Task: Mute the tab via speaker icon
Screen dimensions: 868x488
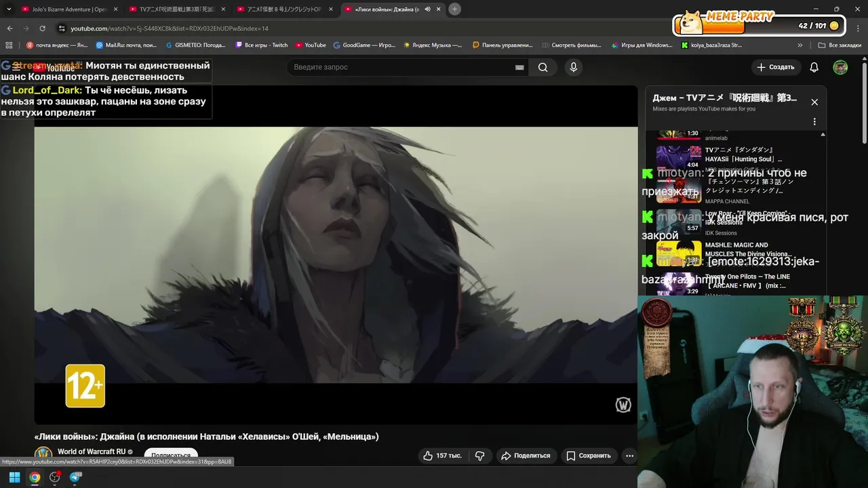Action: click(x=427, y=9)
